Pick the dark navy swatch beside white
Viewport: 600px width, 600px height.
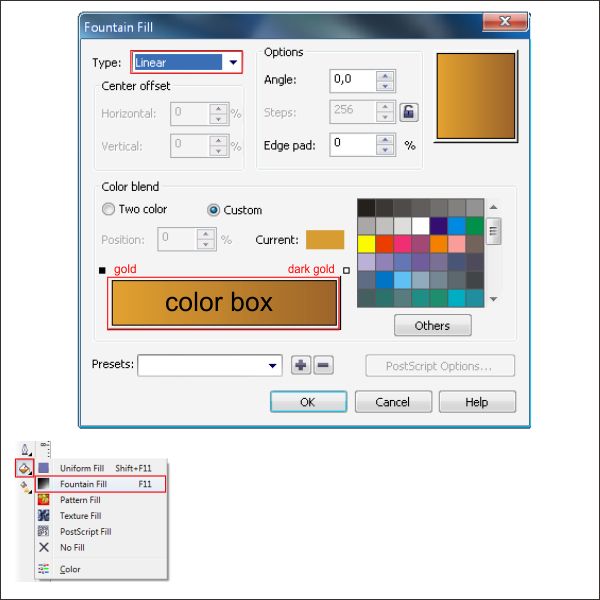pos(439,226)
